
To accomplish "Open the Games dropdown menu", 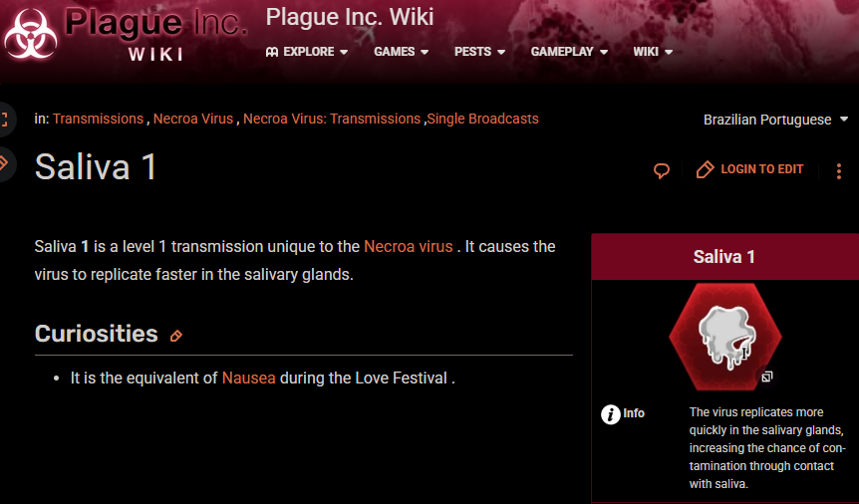I will tap(402, 52).
